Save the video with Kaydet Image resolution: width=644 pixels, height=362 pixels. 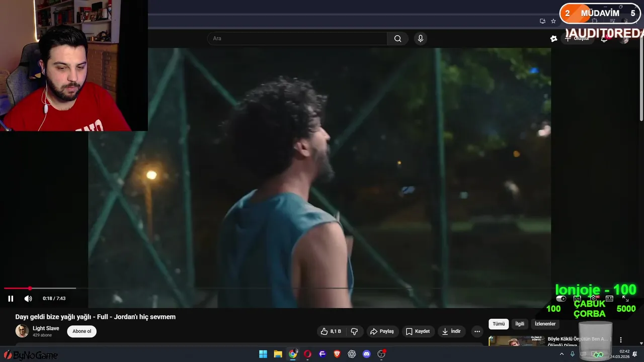[x=418, y=331]
